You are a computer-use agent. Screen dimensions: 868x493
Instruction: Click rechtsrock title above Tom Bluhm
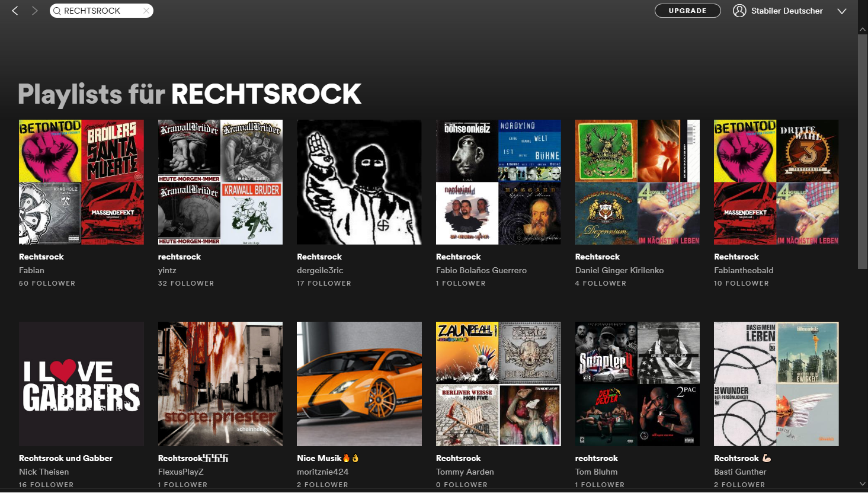point(597,458)
